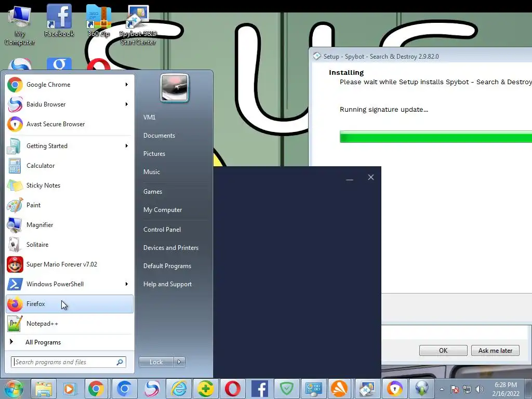532x399 pixels.
Task: Open the shutdown options arrow next to Lock
Action: pyautogui.click(x=179, y=362)
